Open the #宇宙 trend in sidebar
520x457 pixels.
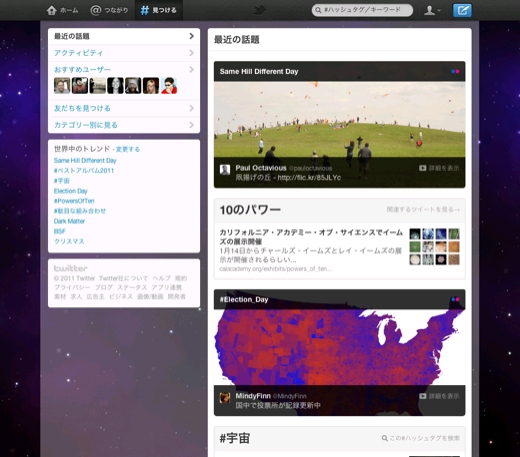click(x=62, y=181)
